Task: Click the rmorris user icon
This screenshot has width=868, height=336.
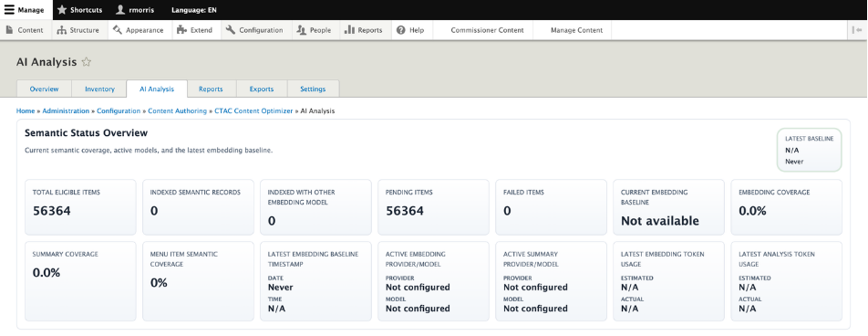Action: click(120, 10)
